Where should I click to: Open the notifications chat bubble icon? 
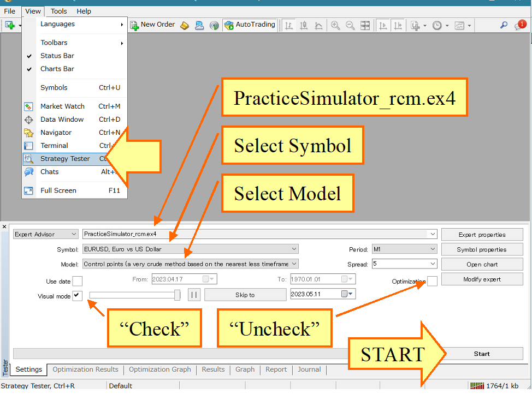click(519, 25)
